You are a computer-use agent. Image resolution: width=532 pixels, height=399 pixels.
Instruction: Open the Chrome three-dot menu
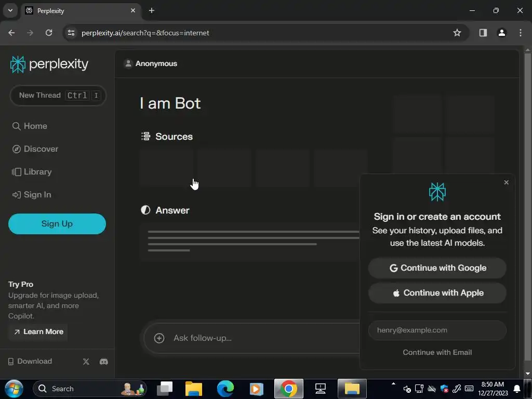(521, 33)
